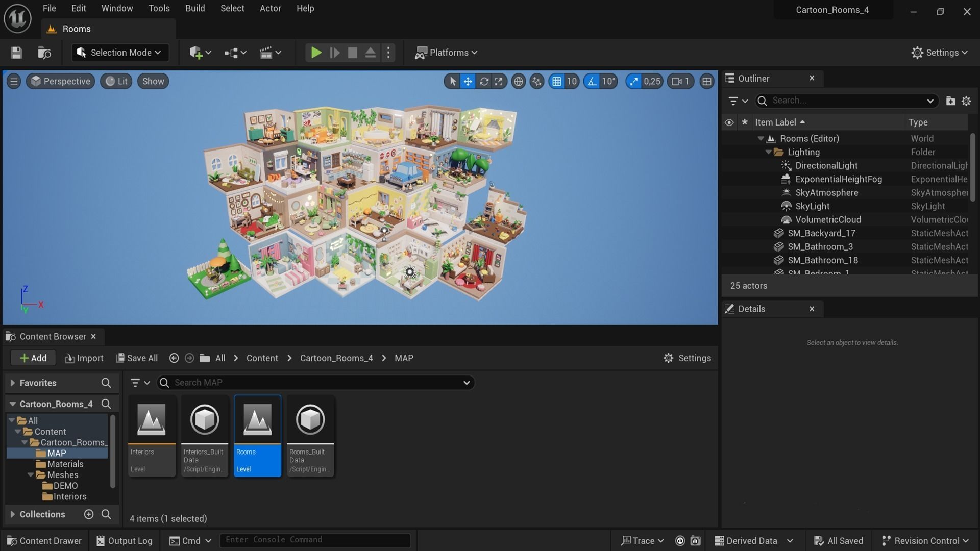The height and width of the screenshot is (551, 980).
Task: Expand the Favorites section
Action: click(x=13, y=383)
